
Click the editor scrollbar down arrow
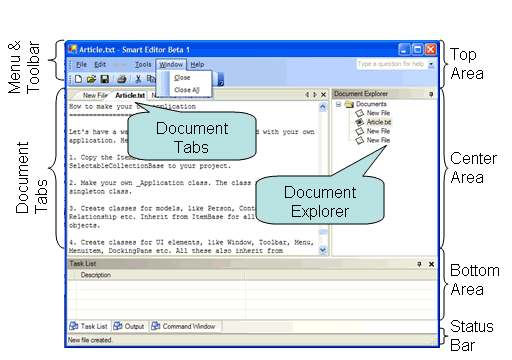pyautogui.click(x=323, y=250)
